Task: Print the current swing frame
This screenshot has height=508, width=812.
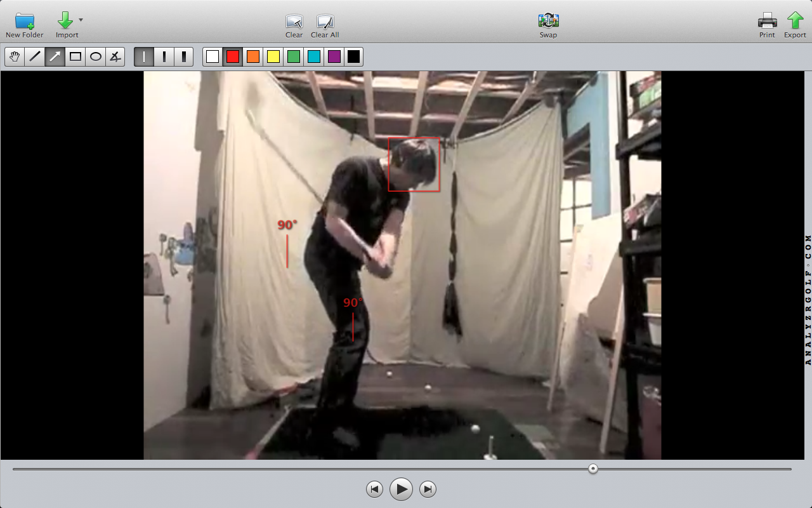Action: point(767,21)
